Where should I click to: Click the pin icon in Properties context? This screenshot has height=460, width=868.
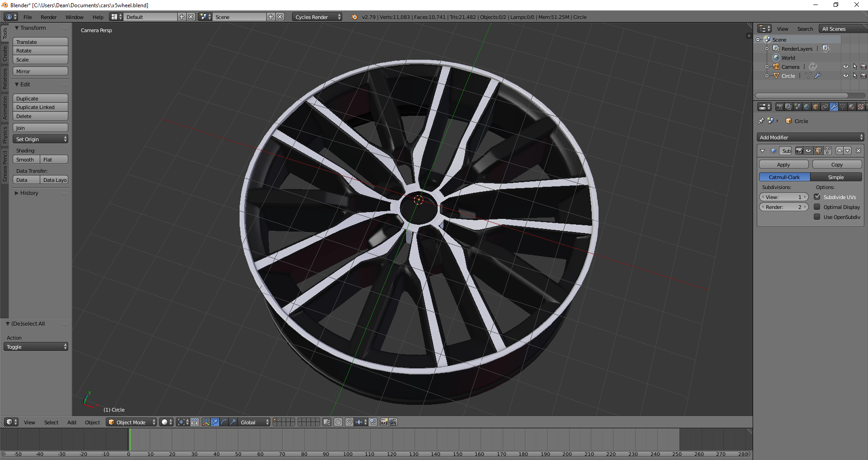point(761,121)
